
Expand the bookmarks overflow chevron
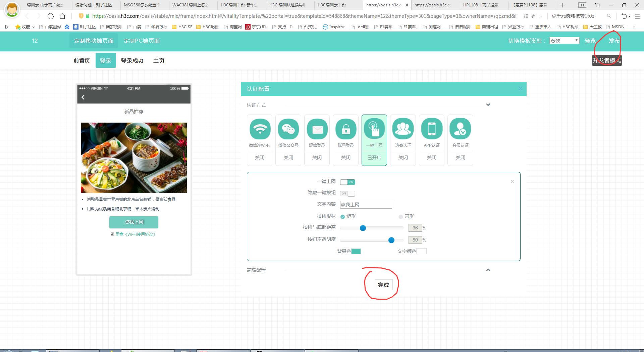(x=634, y=27)
